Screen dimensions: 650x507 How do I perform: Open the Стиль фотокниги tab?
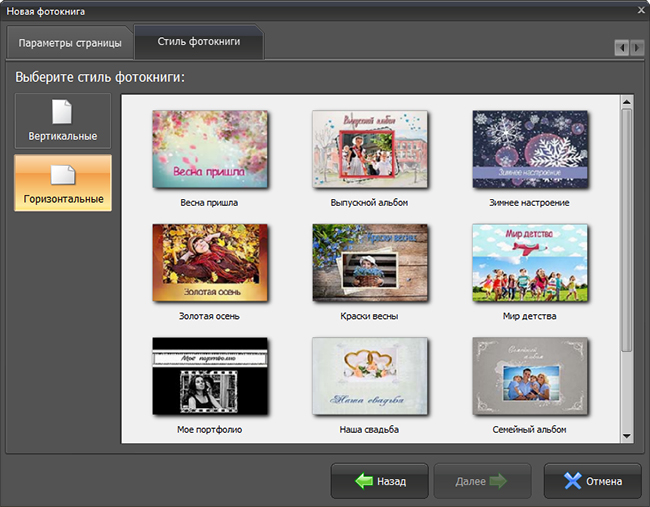199,41
